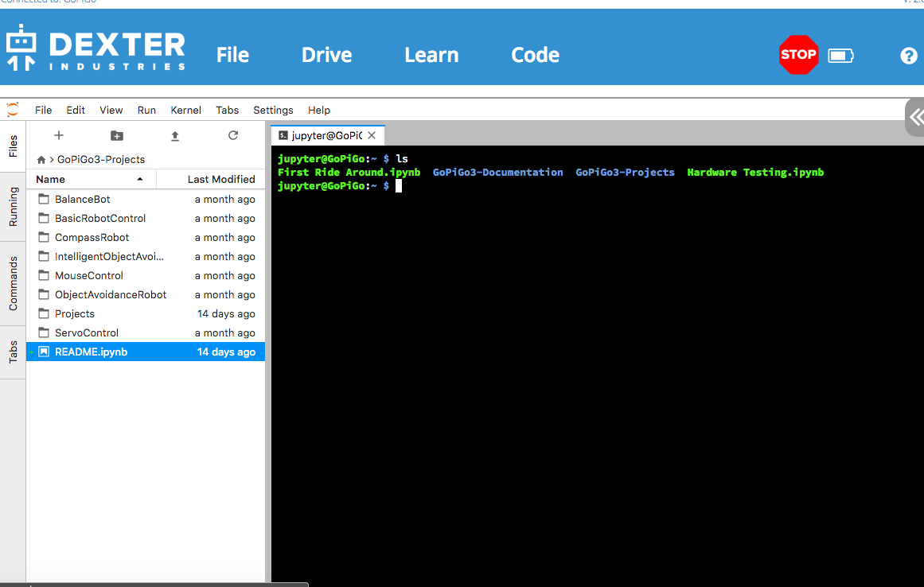This screenshot has width=924, height=587.
Task: Open the help question mark icon
Action: coord(909,56)
